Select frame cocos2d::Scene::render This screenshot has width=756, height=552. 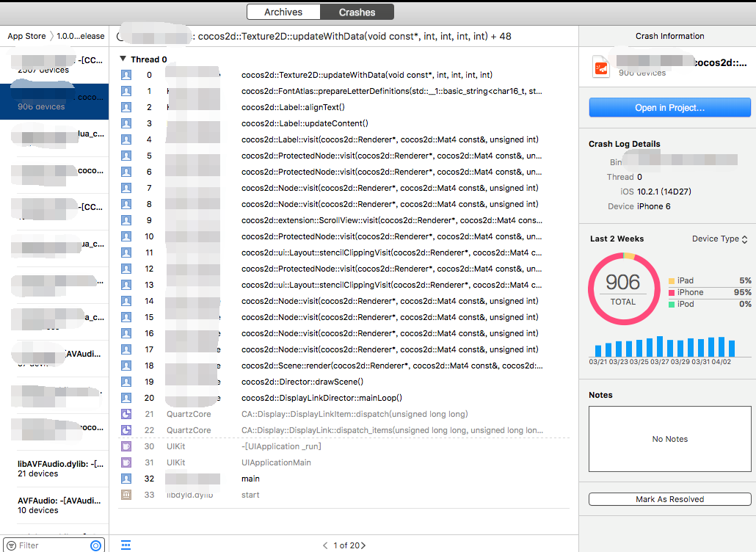point(392,366)
